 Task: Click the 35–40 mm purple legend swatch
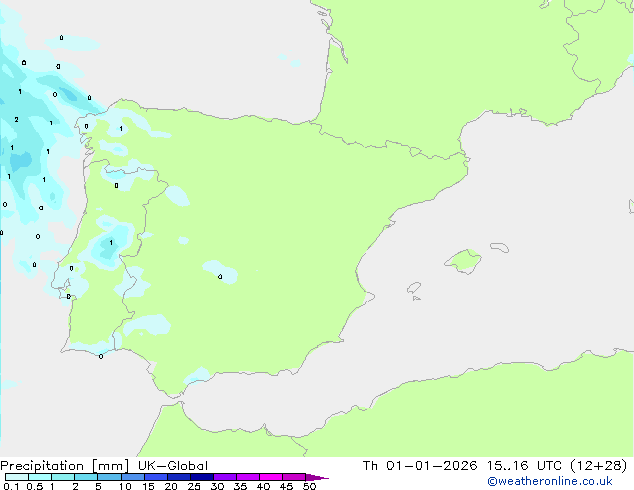[248, 477]
